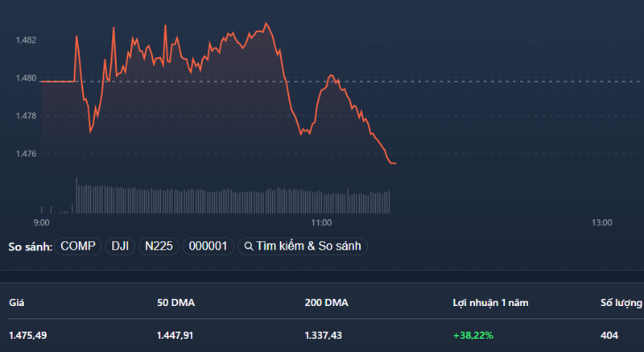Click the 1.476 price axis label
The width and height of the screenshot is (644, 352).
pyautogui.click(x=27, y=154)
